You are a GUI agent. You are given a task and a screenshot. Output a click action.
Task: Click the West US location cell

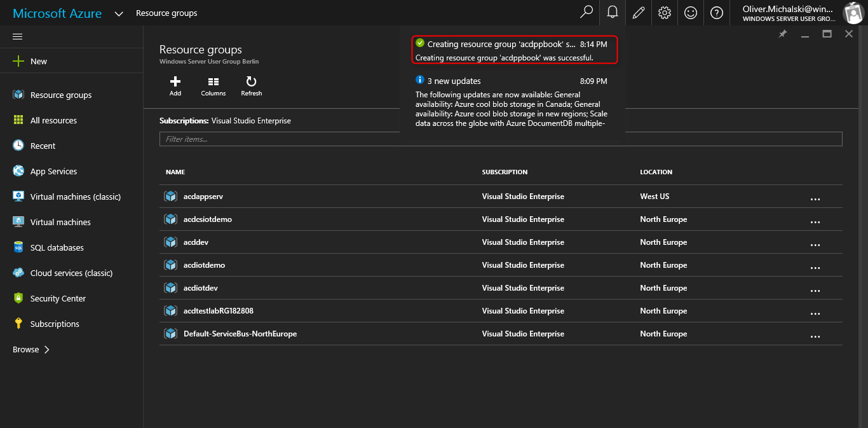pos(654,197)
